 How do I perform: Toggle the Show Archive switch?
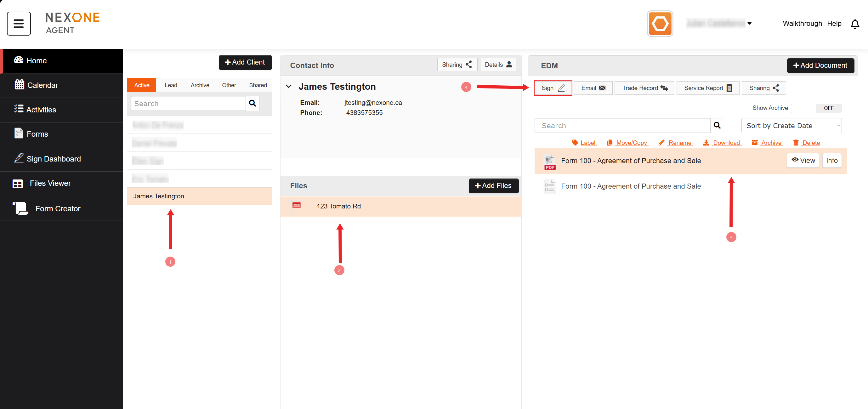point(816,108)
